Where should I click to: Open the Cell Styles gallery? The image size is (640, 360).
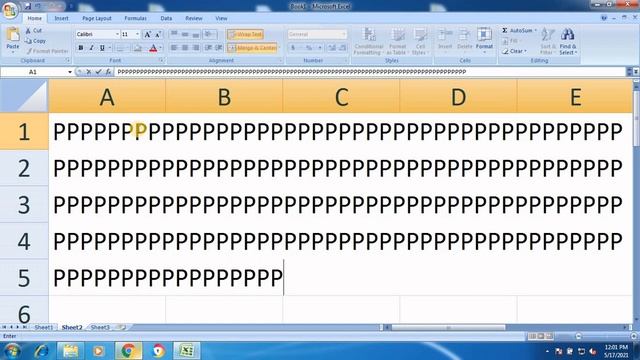(420, 41)
